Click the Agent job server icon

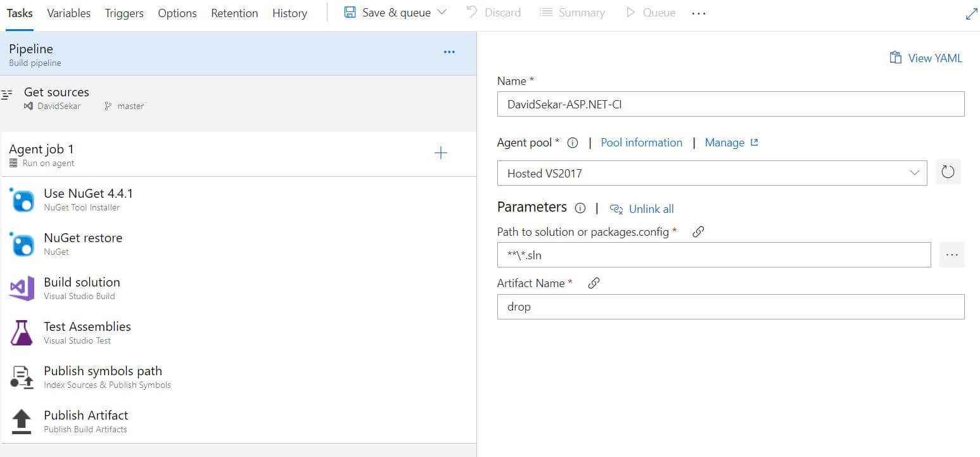[13, 164]
